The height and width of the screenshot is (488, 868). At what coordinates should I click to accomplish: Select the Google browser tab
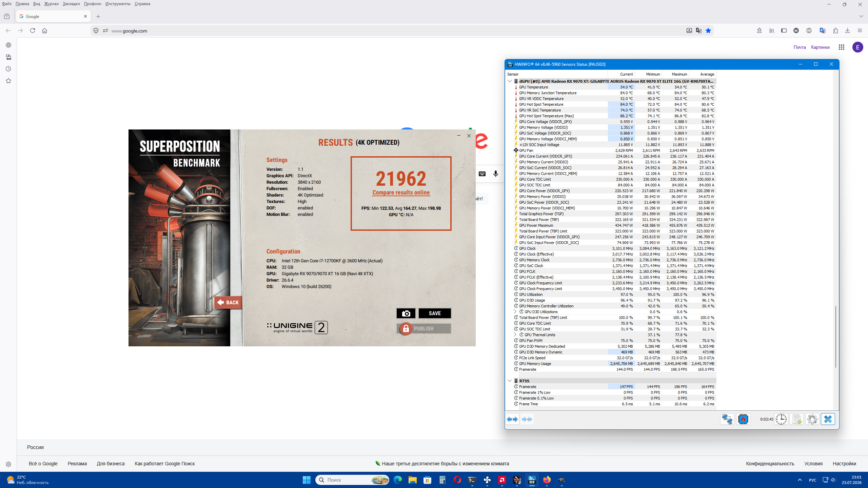point(53,16)
